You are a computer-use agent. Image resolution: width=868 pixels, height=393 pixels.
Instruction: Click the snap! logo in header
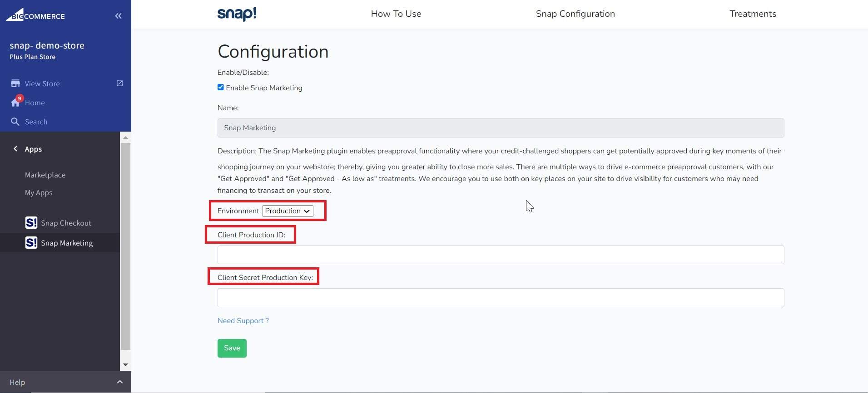[x=237, y=14]
